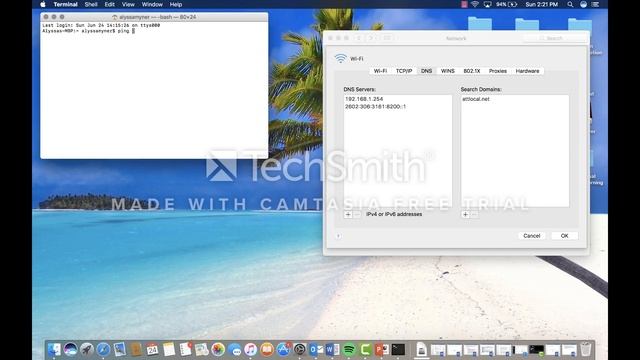The width and height of the screenshot is (640, 360).
Task: Open Notes icon in the Dock
Action: (169, 350)
